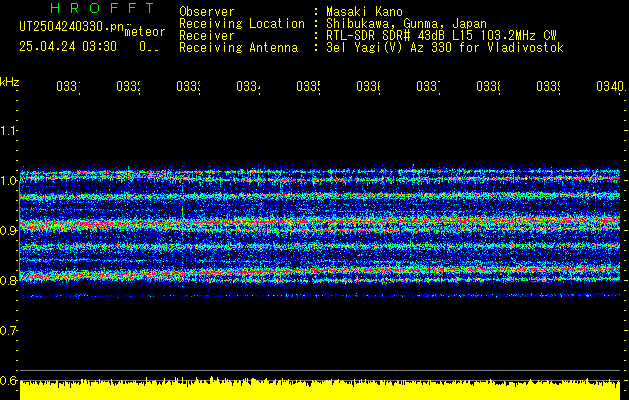Image resolution: width=629 pixels, height=400 pixels.
Task: Click the 'Receiver' field label
Action: click(207, 36)
